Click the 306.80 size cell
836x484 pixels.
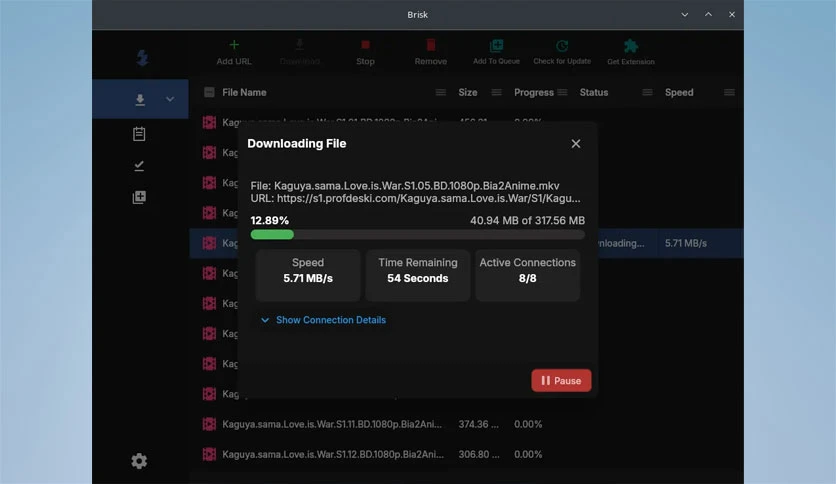479,454
